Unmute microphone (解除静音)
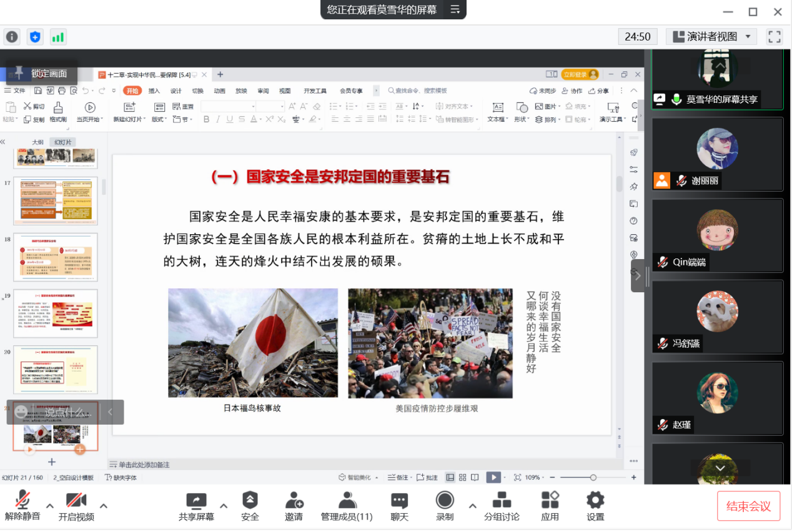 22,506
